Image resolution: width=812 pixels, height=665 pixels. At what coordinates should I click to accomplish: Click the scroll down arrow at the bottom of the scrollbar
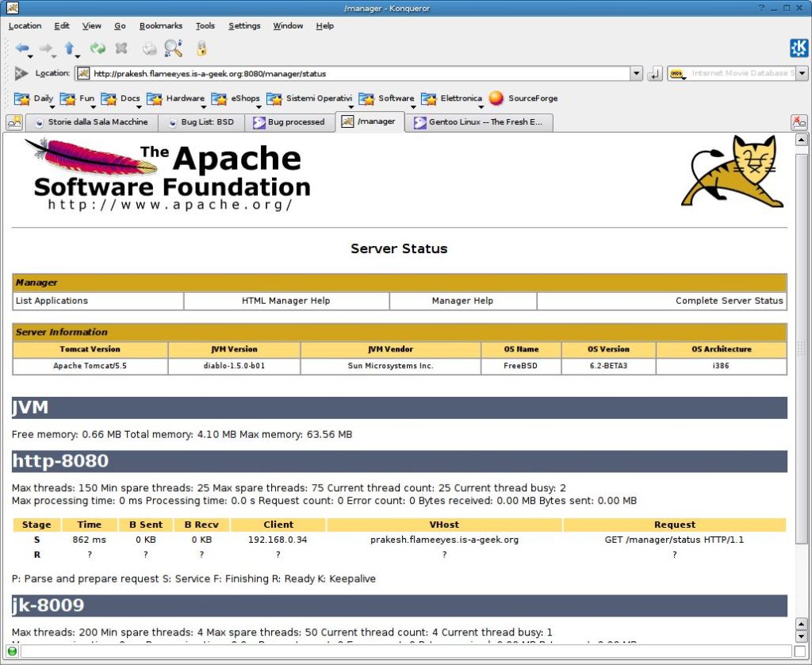point(801,636)
